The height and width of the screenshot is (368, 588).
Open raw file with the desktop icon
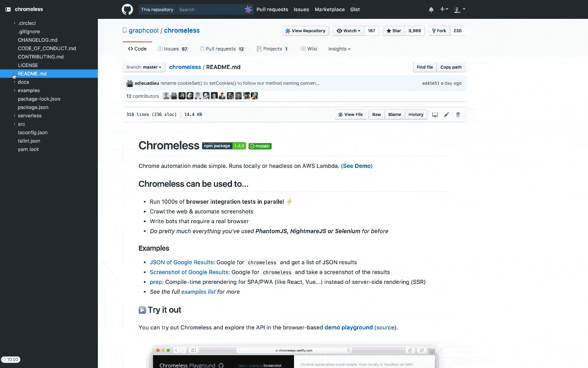[435, 114]
